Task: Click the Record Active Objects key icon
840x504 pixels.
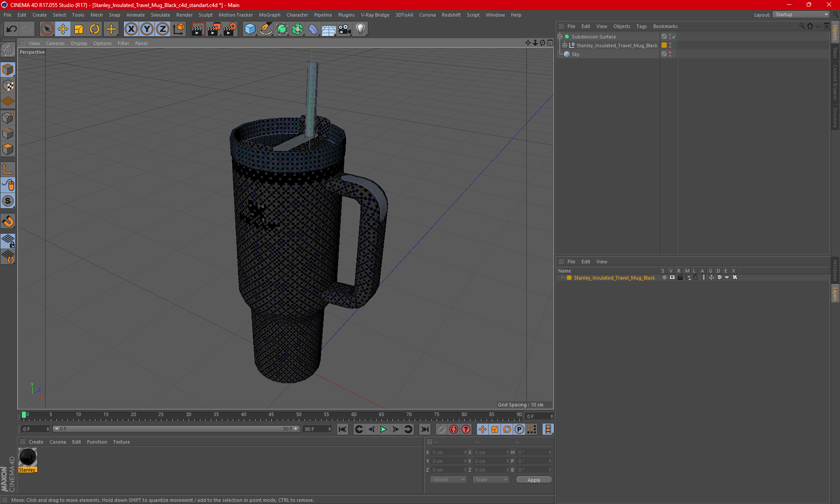Action: 441,429
